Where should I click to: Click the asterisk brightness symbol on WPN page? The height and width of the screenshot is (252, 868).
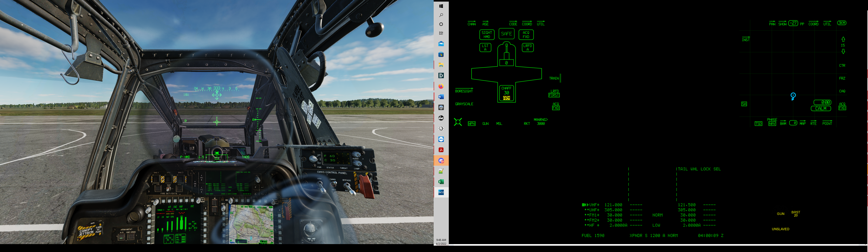pos(458,122)
